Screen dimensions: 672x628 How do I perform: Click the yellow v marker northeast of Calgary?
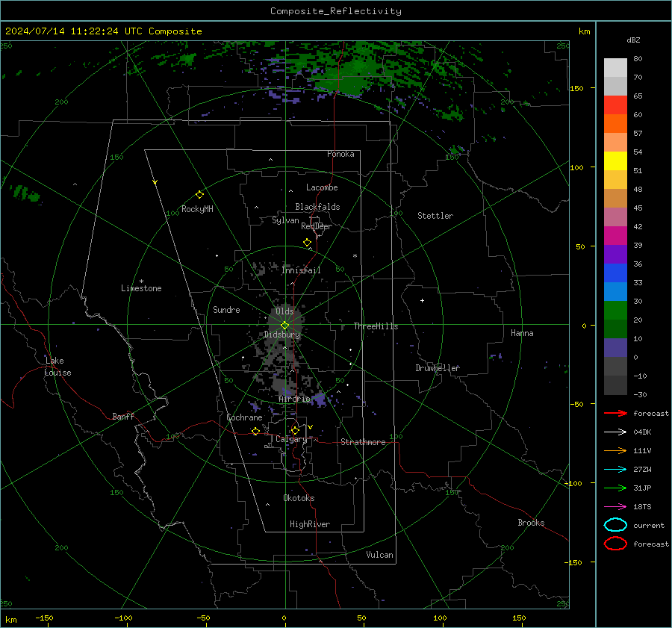(311, 427)
